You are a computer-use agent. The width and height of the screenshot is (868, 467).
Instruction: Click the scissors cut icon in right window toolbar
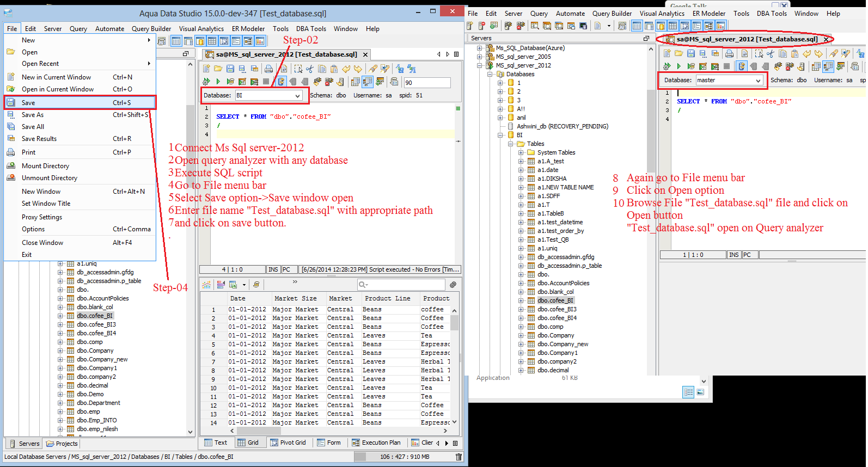(771, 53)
